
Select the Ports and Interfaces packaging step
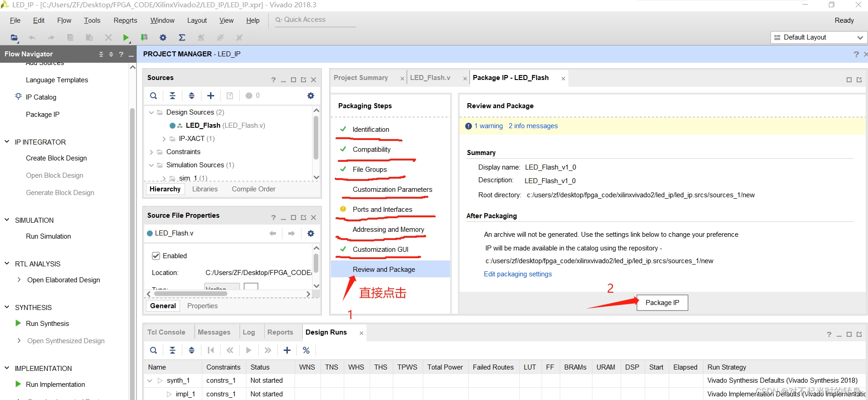pos(382,210)
